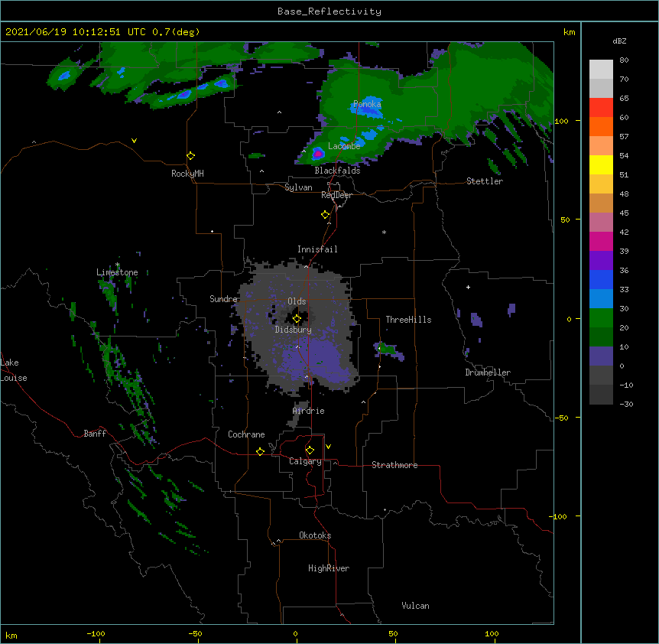This screenshot has height=644, width=659.
Task: Click the Lacombe label
Action: pos(344,146)
